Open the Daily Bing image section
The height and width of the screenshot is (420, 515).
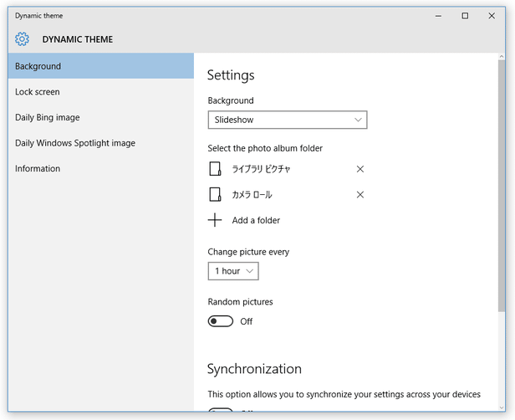pos(101,117)
